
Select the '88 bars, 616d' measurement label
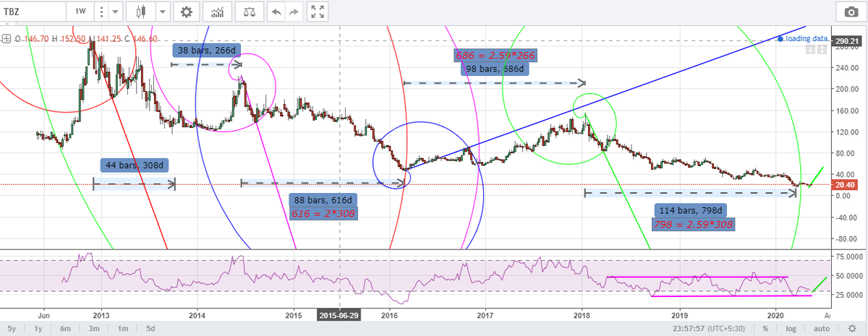pos(323,200)
